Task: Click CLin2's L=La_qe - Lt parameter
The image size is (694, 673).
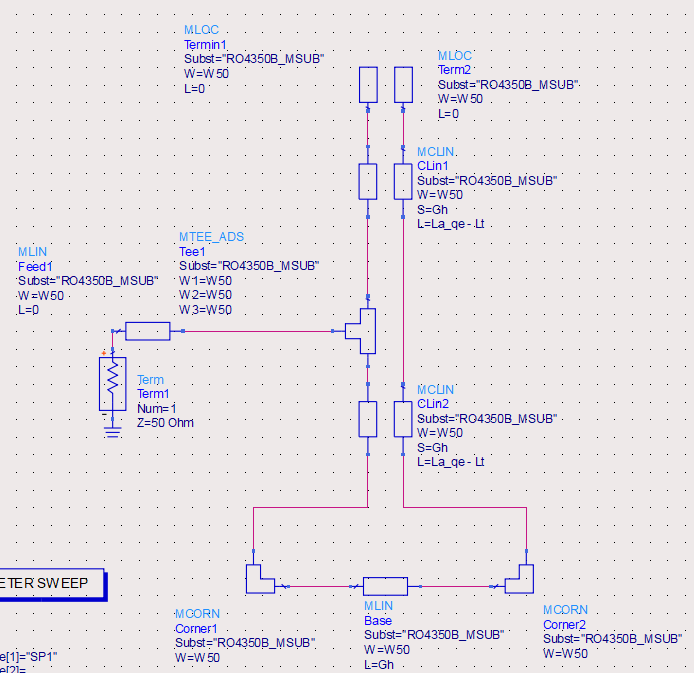Action: tap(451, 462)
